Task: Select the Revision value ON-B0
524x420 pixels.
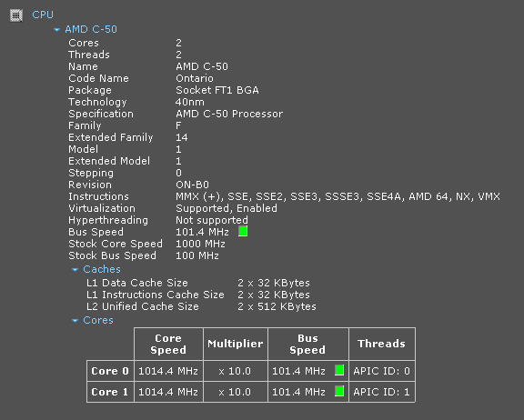Action: tap(193, 185)
